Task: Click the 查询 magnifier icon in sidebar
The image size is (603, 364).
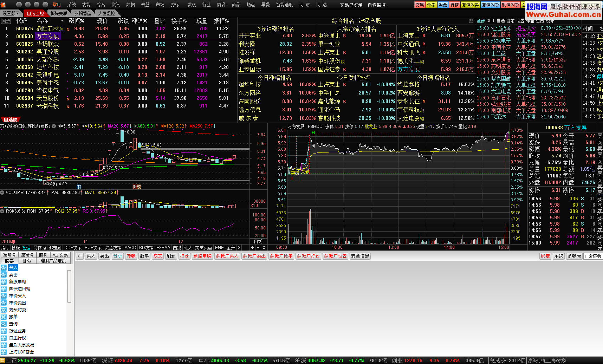Action: (4, 324)
